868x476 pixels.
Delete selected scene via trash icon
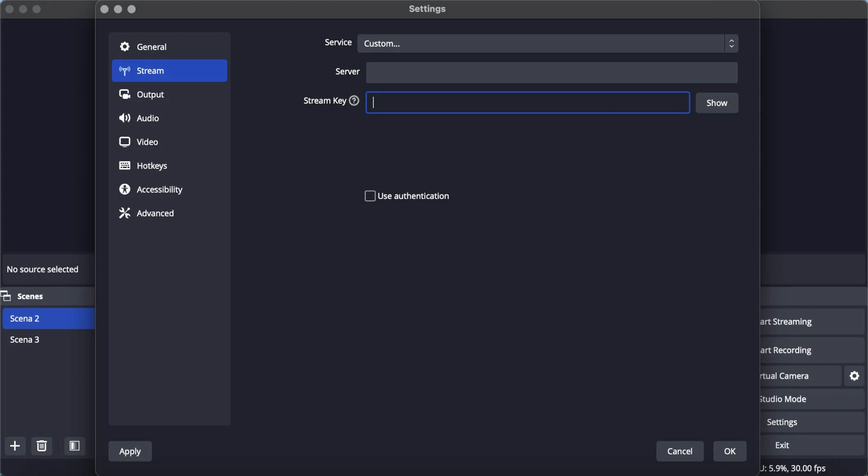[x=41, y=446]
